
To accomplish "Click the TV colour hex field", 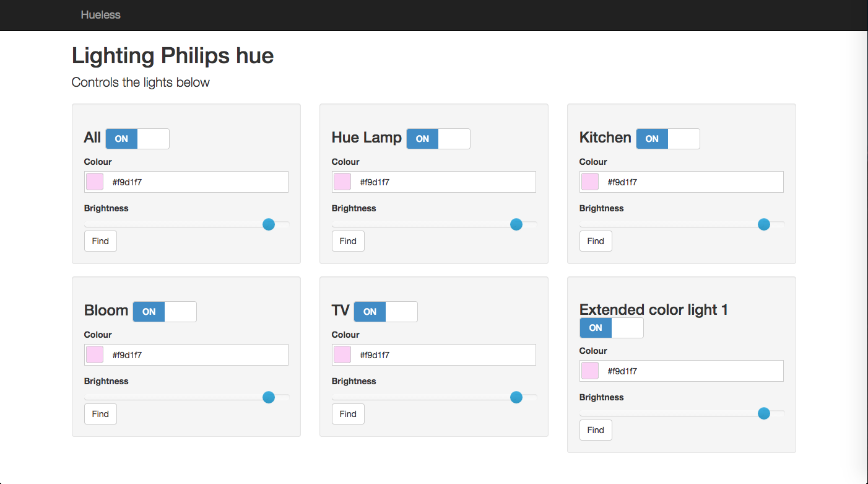I will (x=434, y=355).
